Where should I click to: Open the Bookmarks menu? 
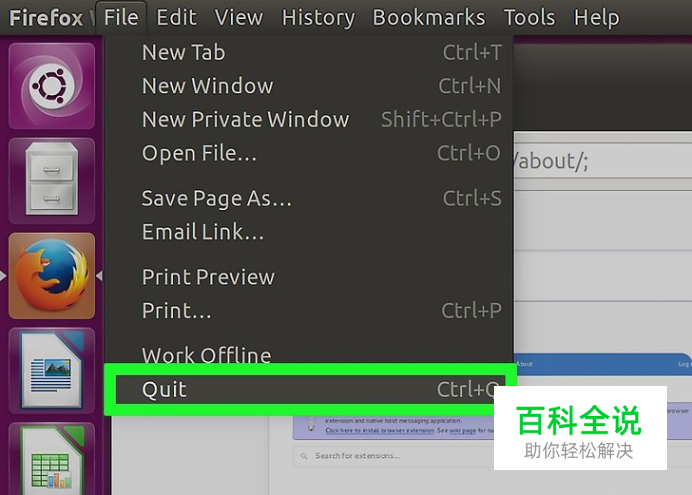(429, 18)
